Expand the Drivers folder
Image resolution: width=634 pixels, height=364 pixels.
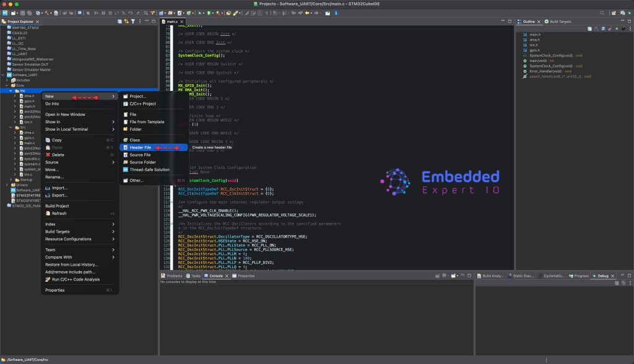coord(7,185)
